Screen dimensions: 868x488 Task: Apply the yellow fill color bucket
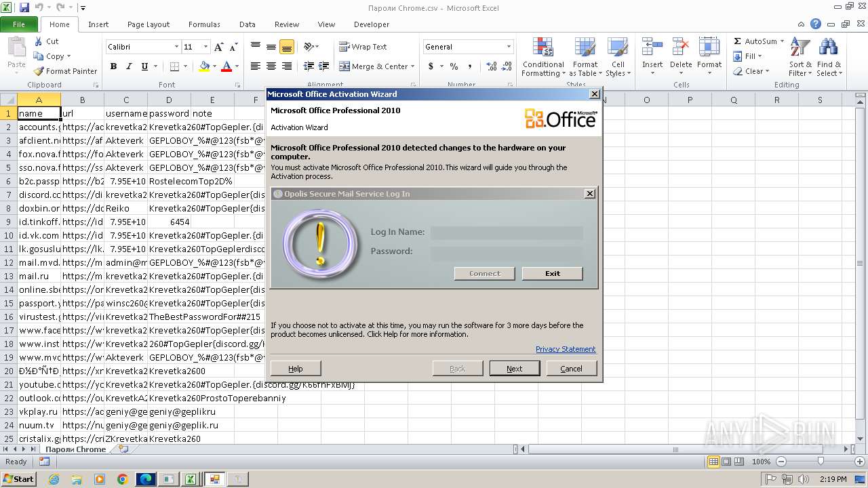tap(204, 66)
